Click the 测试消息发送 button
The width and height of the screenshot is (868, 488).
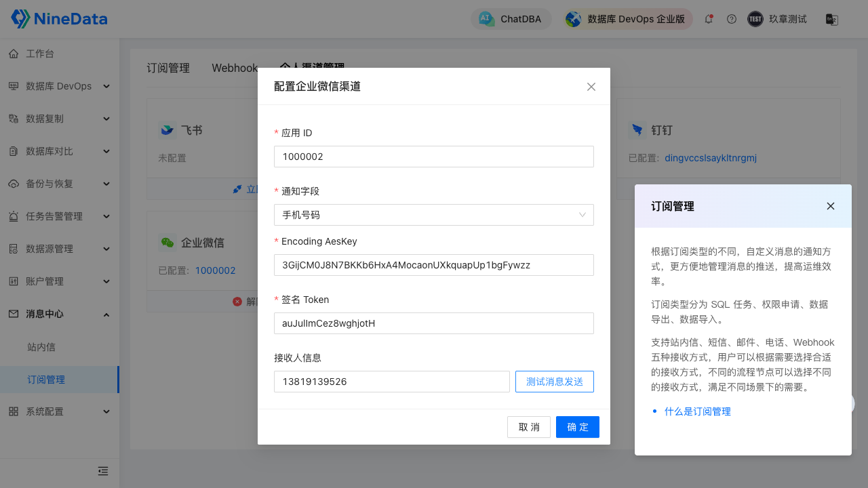pos(554,382)
